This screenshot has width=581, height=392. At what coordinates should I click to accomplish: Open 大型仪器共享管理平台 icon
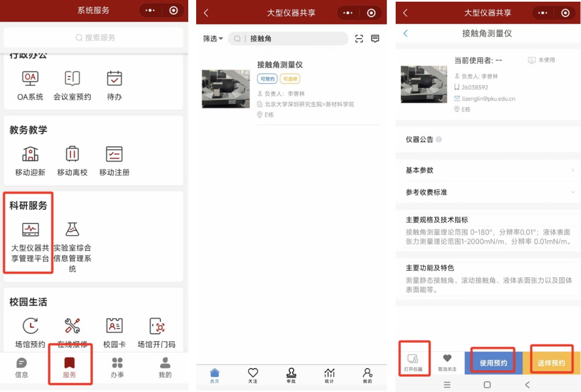tap(30, 240)
